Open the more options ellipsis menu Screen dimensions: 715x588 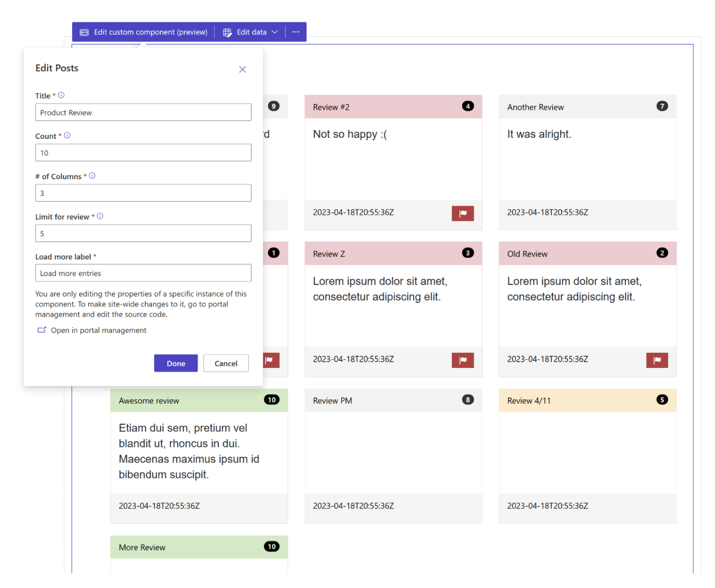(296, 32)
